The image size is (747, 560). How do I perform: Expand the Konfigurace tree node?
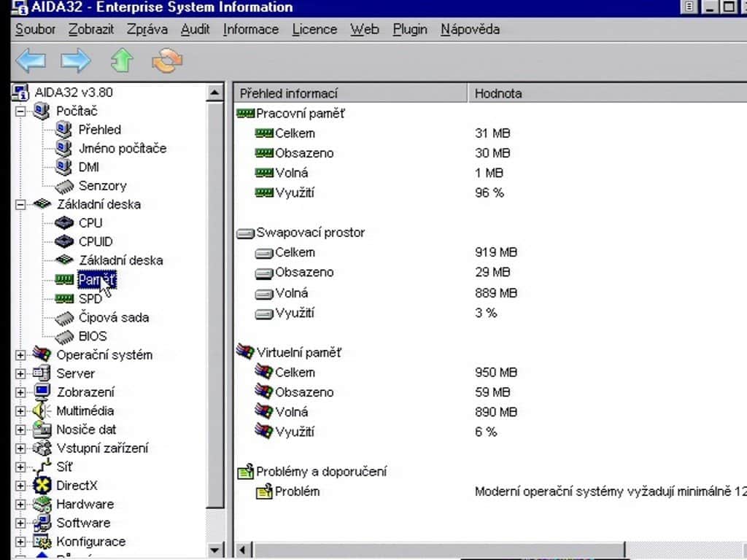click(20, 542)
